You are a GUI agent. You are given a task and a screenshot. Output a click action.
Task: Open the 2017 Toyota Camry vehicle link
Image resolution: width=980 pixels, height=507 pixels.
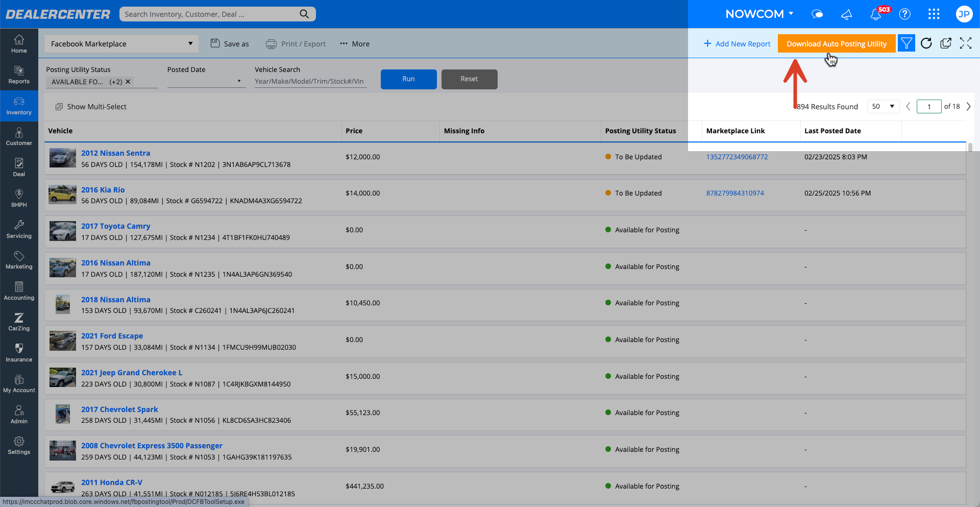click(115, 226)
